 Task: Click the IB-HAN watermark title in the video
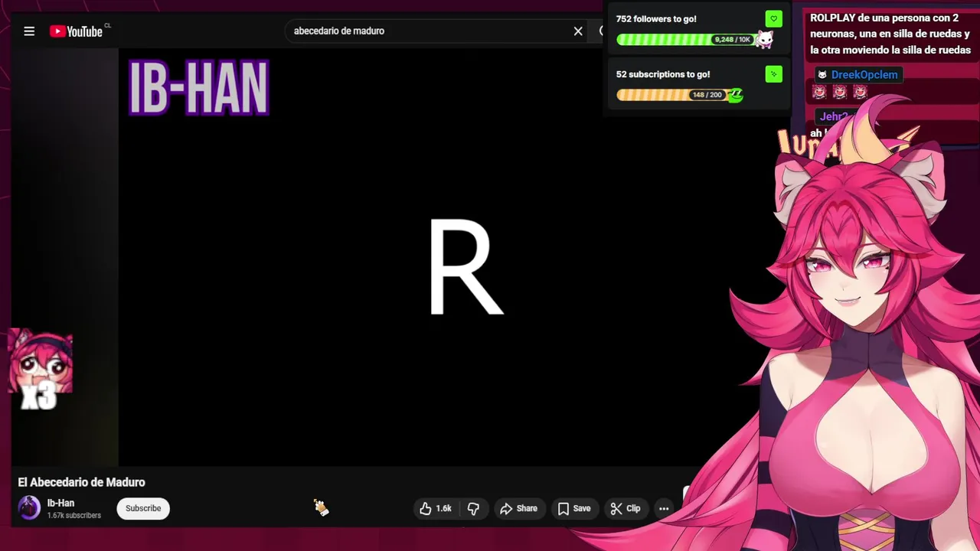coord(198,88)
